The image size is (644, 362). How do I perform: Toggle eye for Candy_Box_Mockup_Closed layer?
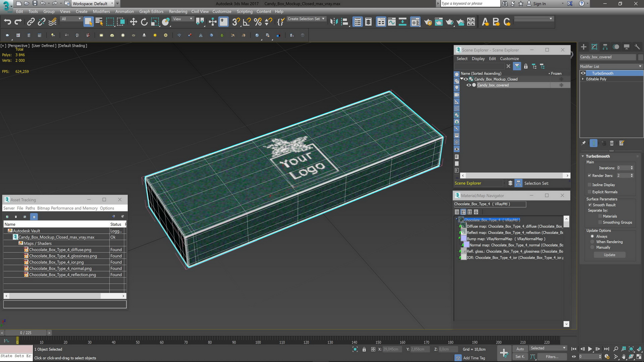click(466, 79)
